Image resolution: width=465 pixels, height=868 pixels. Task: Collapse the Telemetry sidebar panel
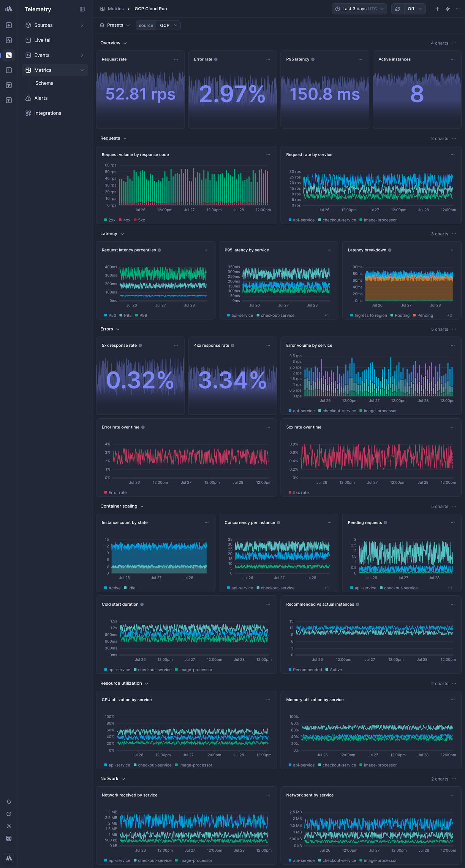82,9
